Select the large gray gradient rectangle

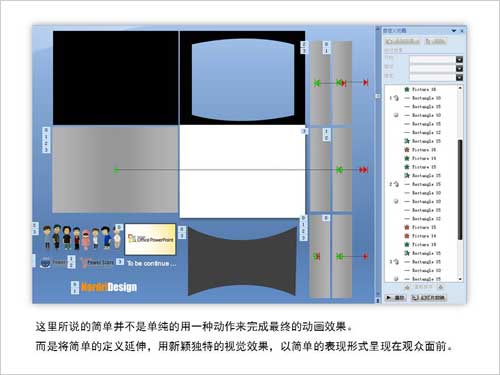pos(115,169)
